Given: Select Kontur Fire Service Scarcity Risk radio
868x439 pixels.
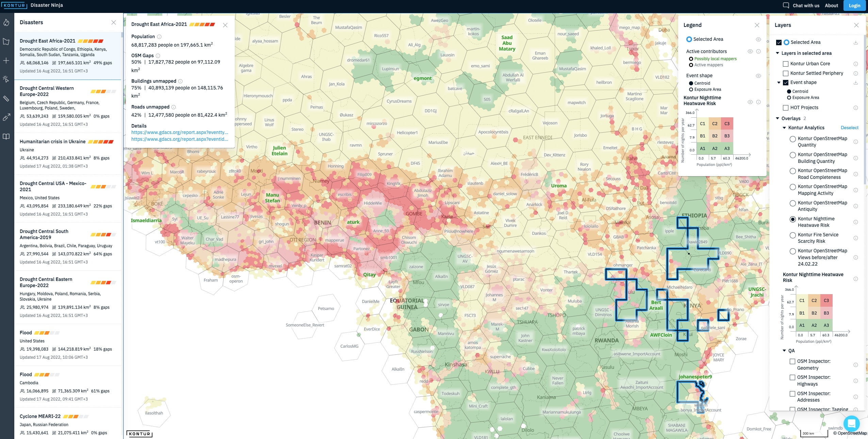Looking at the screenshot, I should click(793, 235).
